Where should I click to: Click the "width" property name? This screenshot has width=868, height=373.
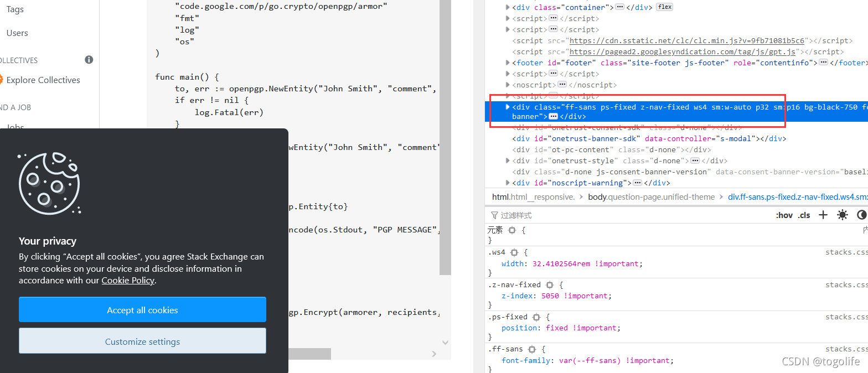[513, 264]
